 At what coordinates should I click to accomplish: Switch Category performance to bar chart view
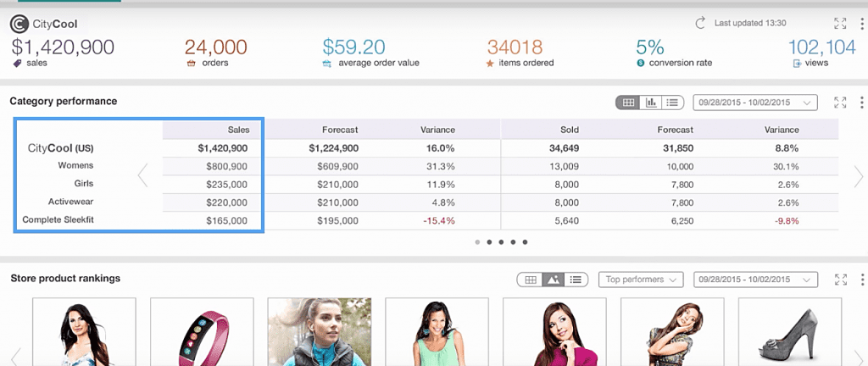click(x=651, y=103)
